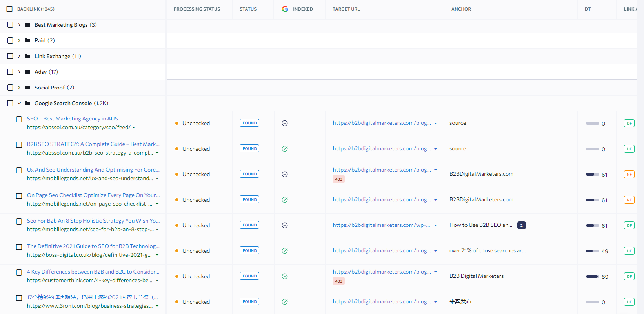Viewport: 644px width, 314px height.
Task: Open dropdown arrow beside absssol category/seo/feed URL
Action: (x=134, y=128)
